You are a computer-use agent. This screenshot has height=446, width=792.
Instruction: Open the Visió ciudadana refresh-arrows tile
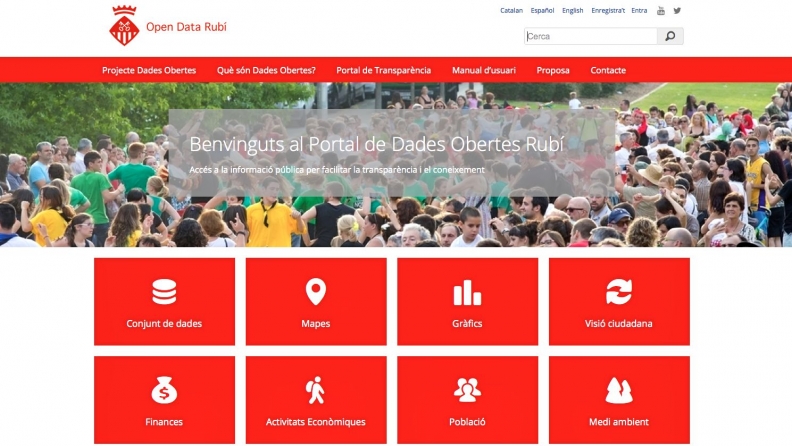click(619, 302)
